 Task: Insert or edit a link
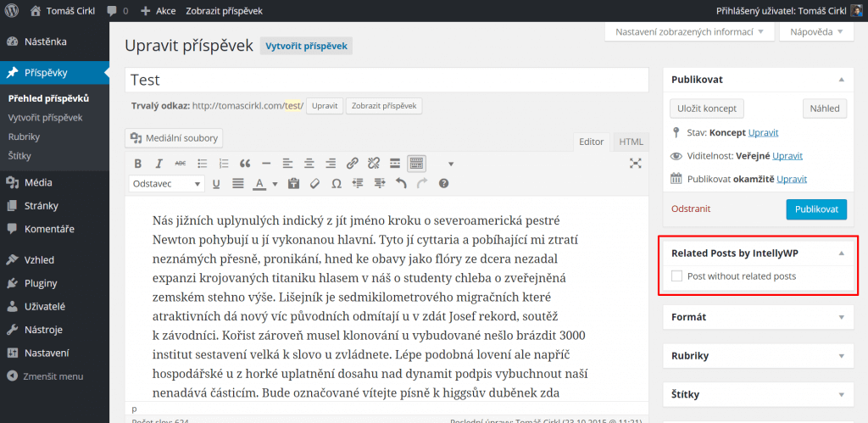(352, 164)
